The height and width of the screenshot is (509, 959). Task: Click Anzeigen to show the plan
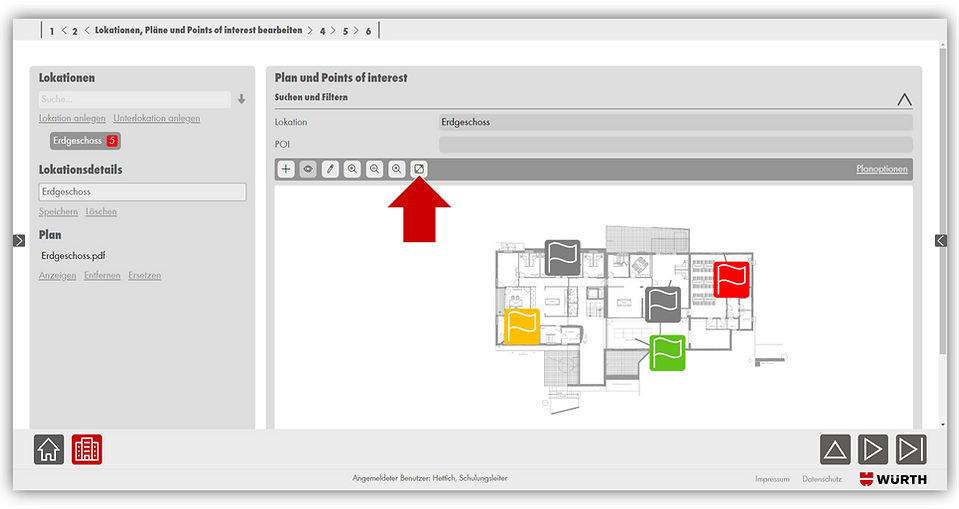pos(57,276)
